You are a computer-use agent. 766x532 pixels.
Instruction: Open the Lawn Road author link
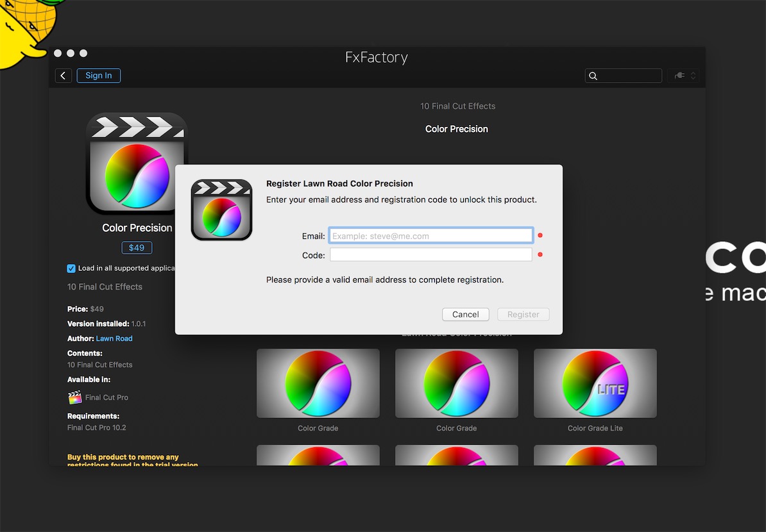click(114, 338)
